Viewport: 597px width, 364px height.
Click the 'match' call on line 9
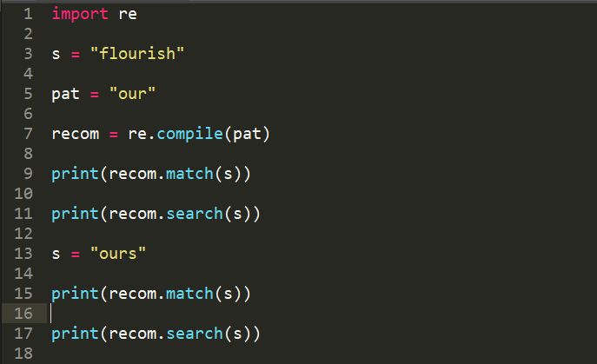pyautogui.click(x=189, y=174)
